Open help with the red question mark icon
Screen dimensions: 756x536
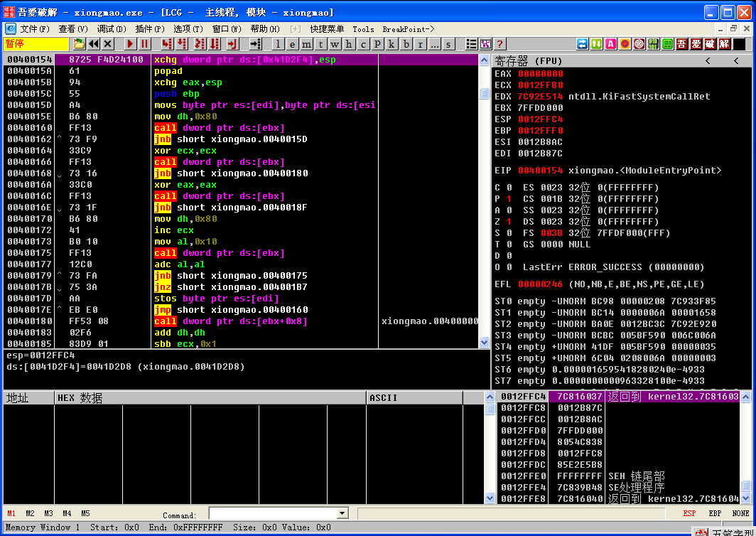click(x=499, y=44)
